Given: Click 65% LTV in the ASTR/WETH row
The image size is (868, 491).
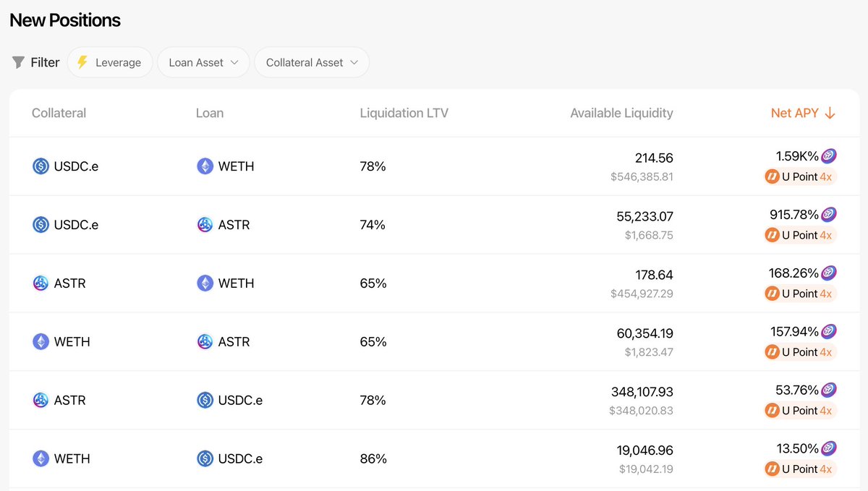Looking at the screenshot, I should coord(373,283).
